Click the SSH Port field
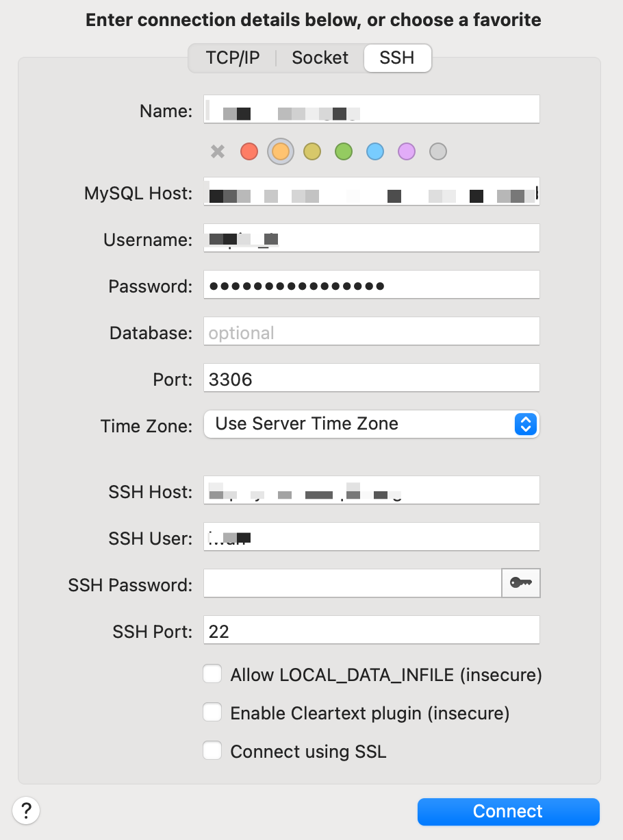 pos(371,630)
